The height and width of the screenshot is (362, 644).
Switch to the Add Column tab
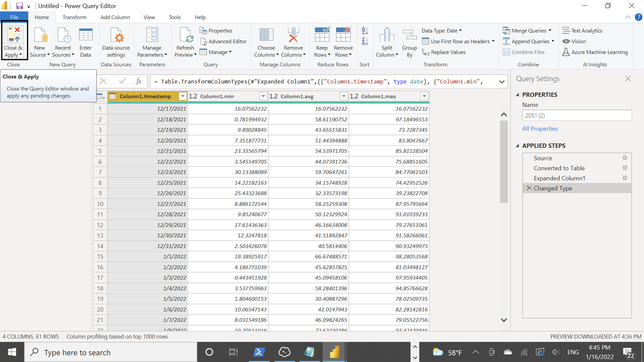115,17
